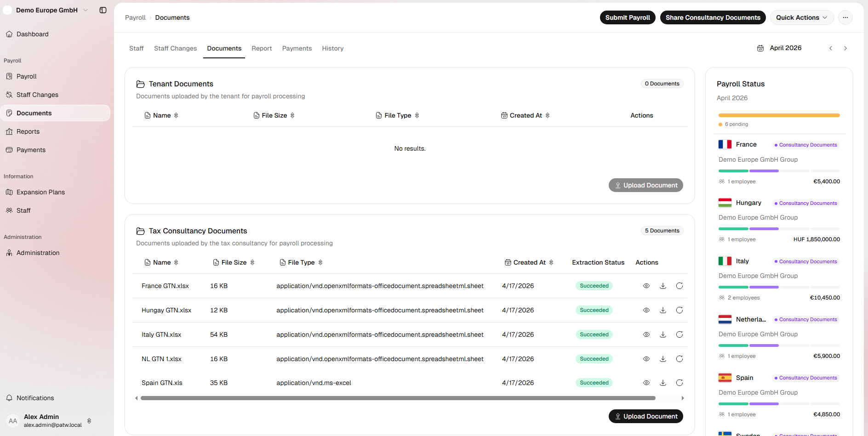Switch to the Staff Changes tab
Viewport: 868px width, 436px height.
(x=175, y=48)
